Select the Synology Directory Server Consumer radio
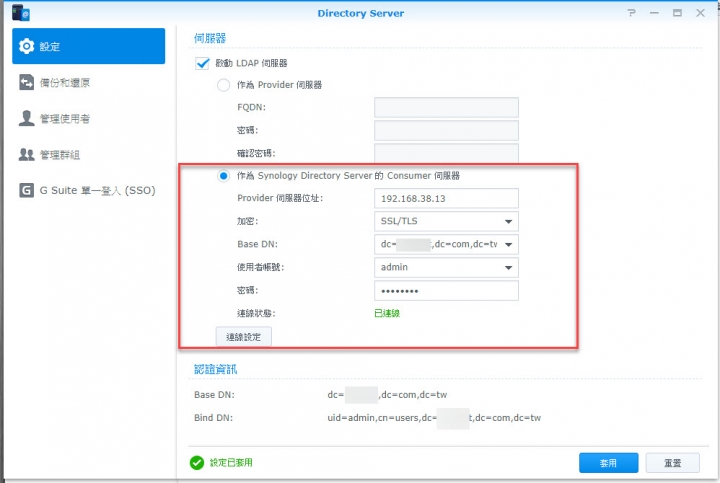This screenshot has height=483, width=720. coord(224,176)
